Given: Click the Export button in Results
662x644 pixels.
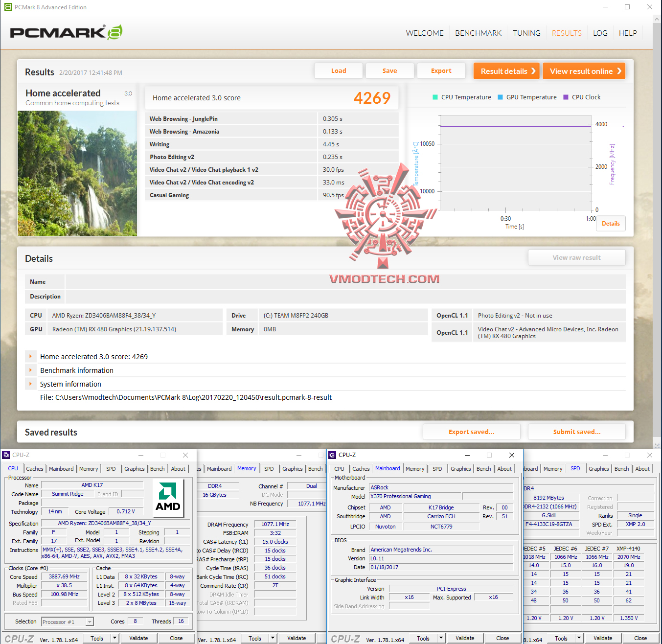Looking at the screenshot, I should (x=441, y=71).
